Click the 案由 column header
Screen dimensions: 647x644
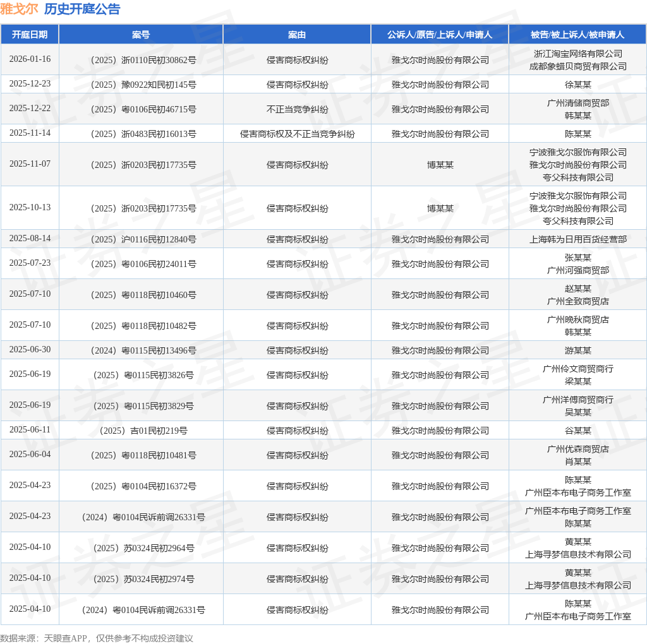tap(297, 35)
